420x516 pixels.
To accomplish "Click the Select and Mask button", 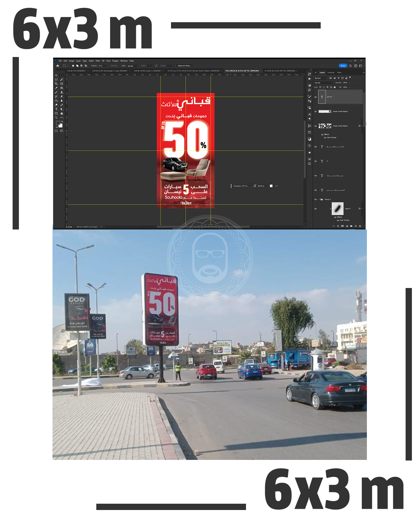I will point(184,65).
